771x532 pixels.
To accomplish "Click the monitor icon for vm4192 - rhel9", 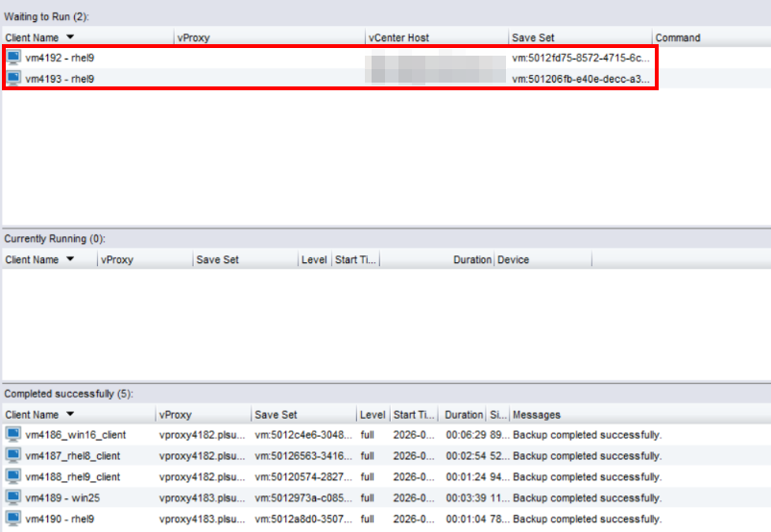I will click(13, 58).
